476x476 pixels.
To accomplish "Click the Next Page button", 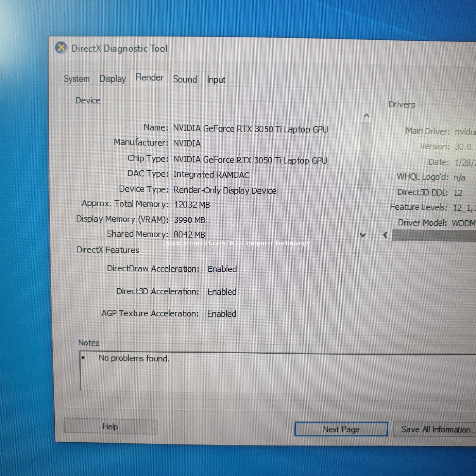I will pos(341,429).
